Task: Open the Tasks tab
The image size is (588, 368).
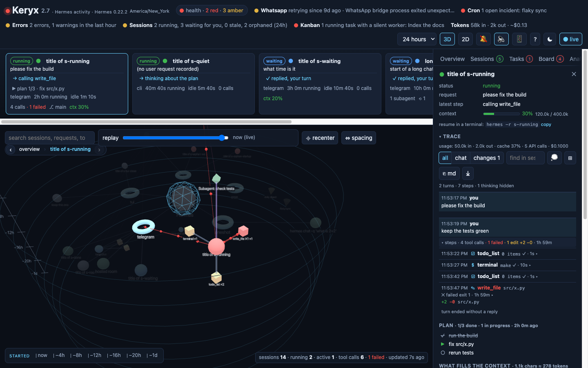Action: click(521, 59)
